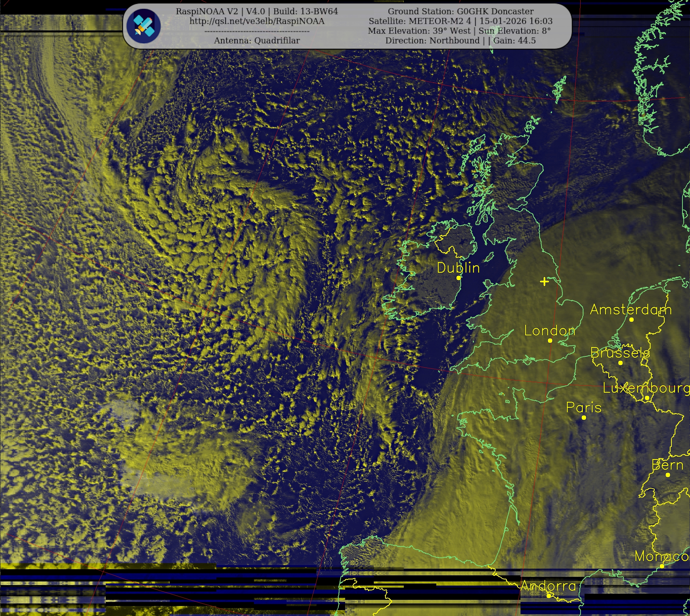The height and width of the screenshot is (616, 690).
Task: Click the yellow Doncaster ground station crosshair
Action: pyautogui.click(x=544, y=282)
